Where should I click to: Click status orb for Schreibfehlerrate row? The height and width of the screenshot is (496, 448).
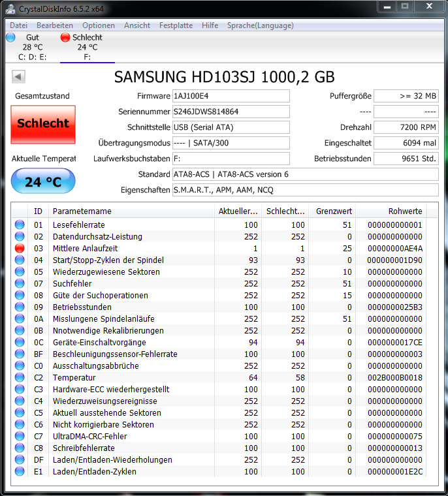click(20, 448)
